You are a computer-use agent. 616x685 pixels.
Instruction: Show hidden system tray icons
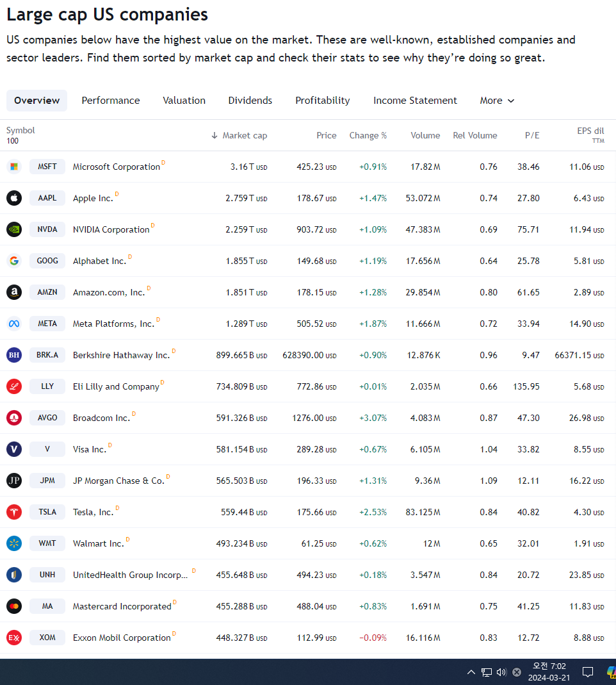point(471,672)
